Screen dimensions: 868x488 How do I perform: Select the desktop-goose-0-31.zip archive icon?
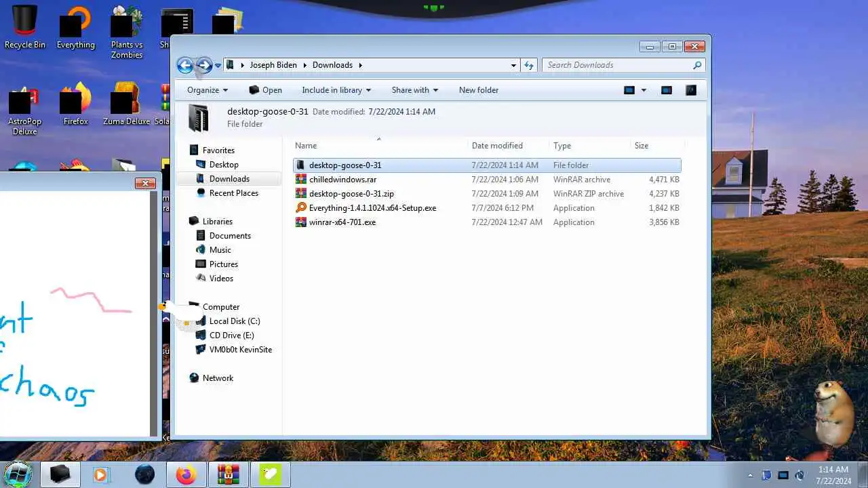point(301,194)
